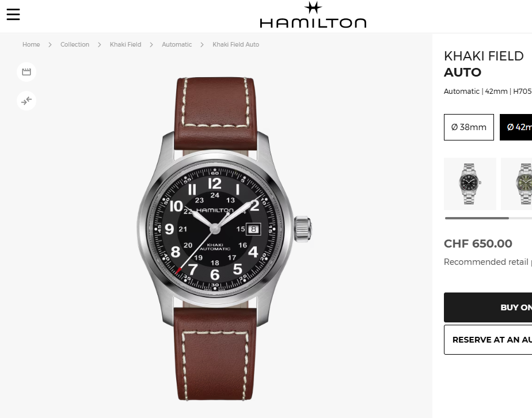Click chevron after Khaki Field breadcrumb
This screenshot has height=418, width=532.
point(151,45)
